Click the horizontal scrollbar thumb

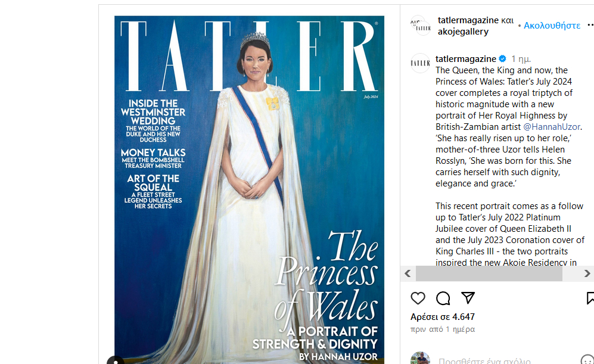click(x=489, y=273)
